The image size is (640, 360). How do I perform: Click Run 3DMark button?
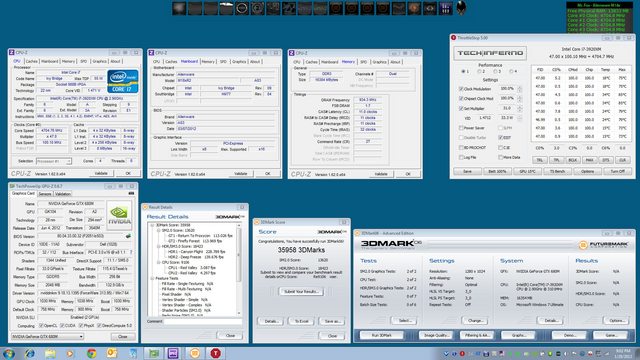coord(382,335)
